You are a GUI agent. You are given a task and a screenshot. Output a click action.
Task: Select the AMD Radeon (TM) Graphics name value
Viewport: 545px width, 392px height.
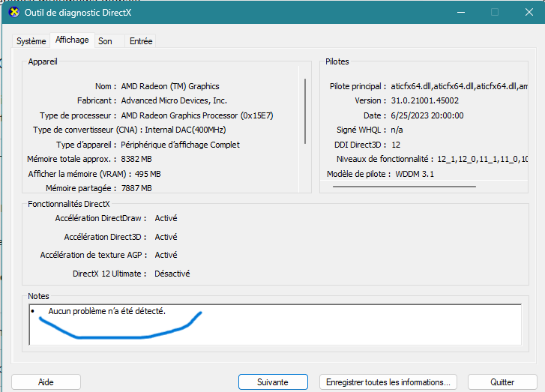point(170,86)
